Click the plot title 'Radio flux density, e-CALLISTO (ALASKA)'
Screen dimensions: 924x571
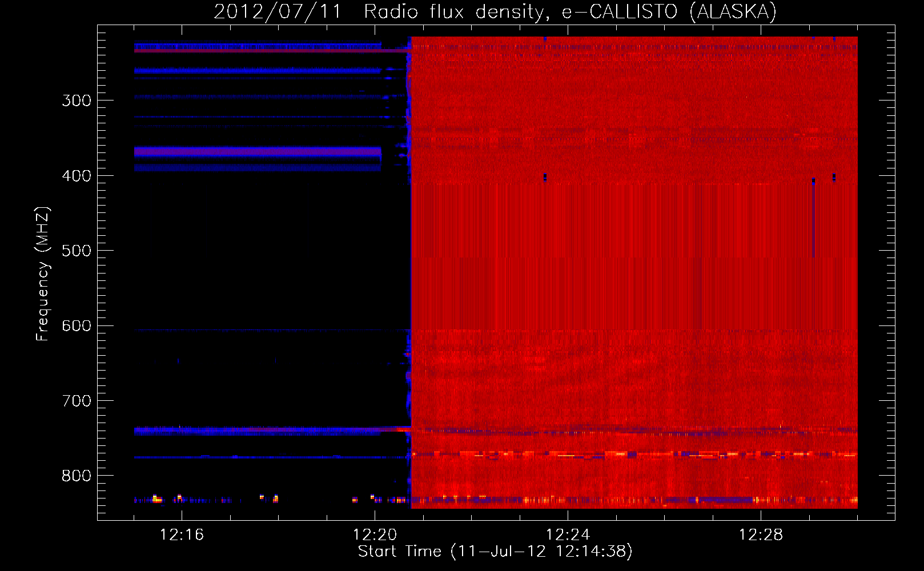pos(570,11)
